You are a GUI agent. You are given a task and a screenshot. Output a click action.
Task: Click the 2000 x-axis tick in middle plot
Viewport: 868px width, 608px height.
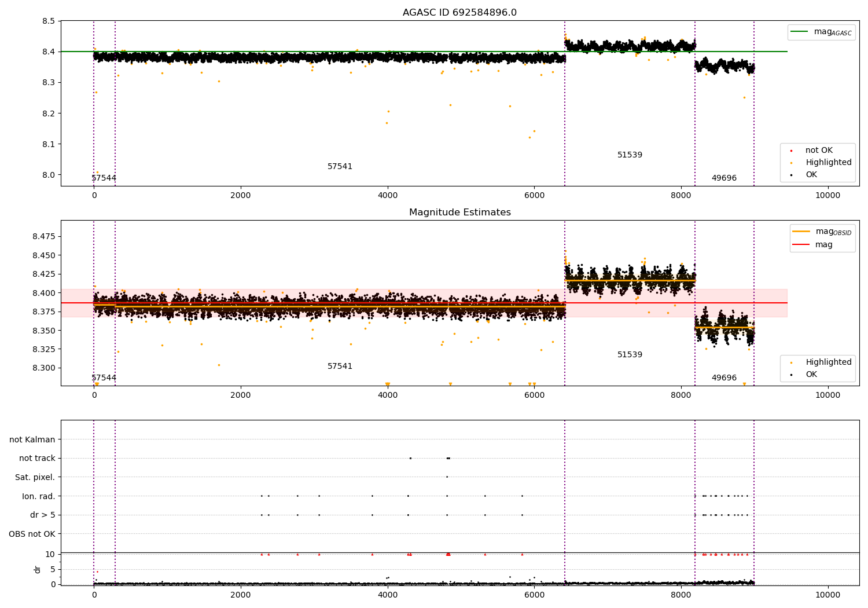point(241,395)
